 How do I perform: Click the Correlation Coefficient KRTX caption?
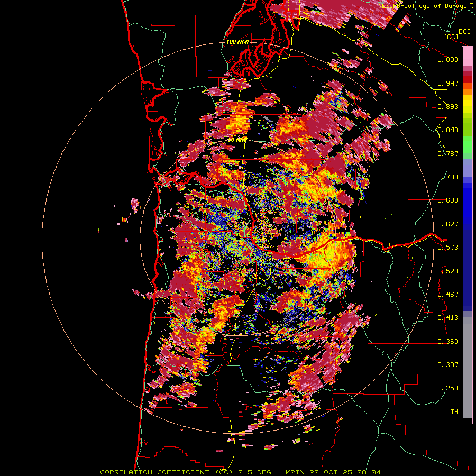(240, 472)
